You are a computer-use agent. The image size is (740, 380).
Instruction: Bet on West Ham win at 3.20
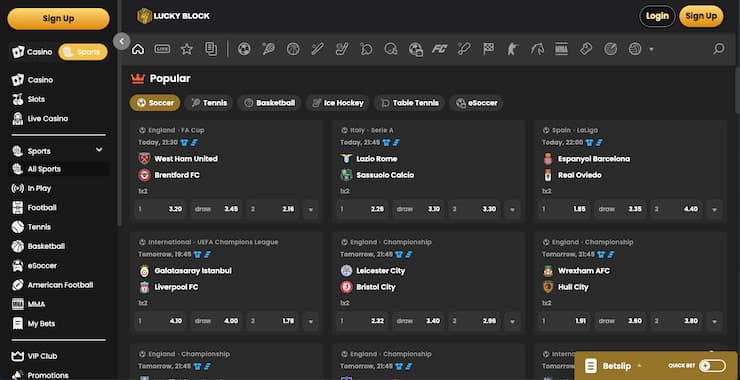click(x=160, y=209)
